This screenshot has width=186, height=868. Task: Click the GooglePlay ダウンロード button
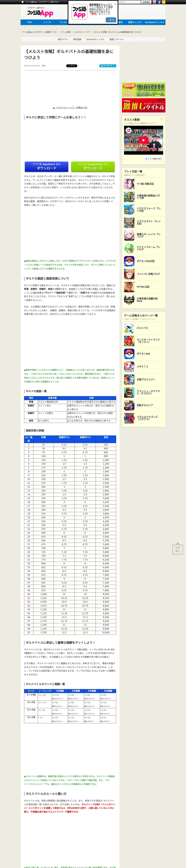93,167
